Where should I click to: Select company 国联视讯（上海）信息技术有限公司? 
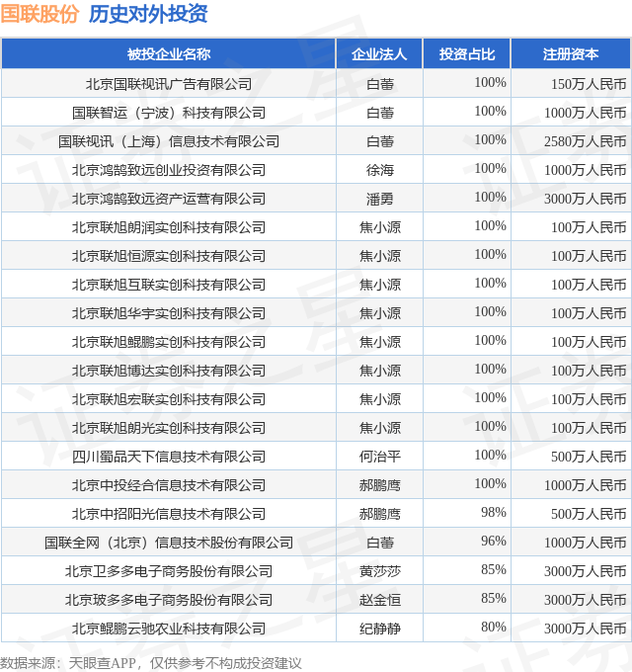coord(169,141)
